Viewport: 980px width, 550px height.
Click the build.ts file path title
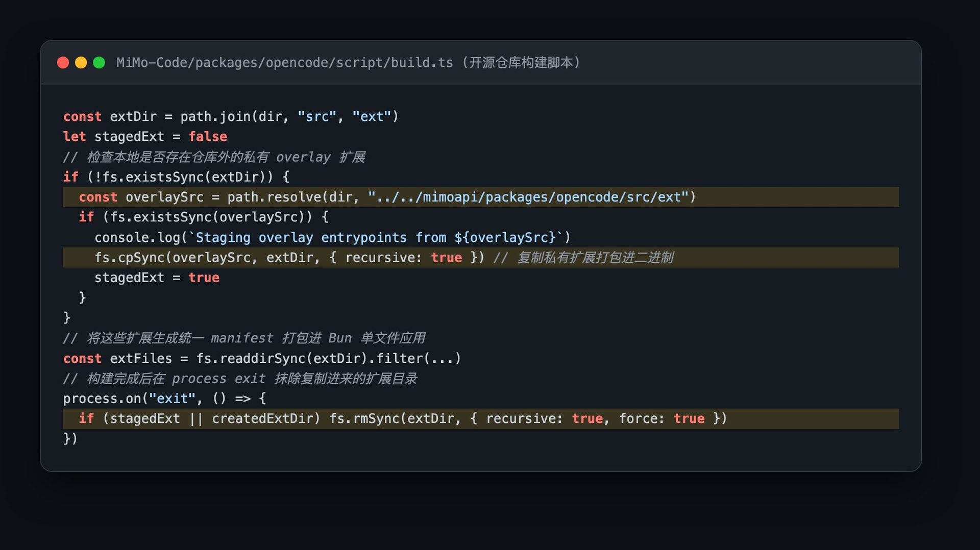click(x=349, y=63)
